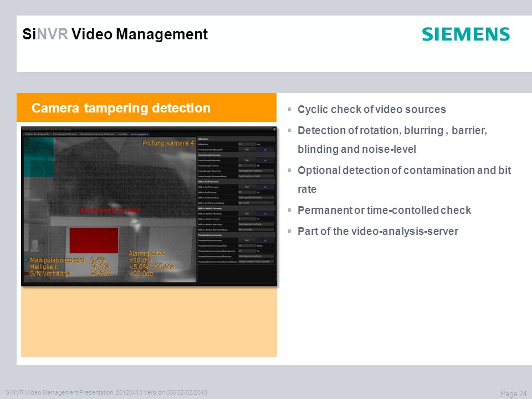This screenshot has height=399, width=532.
Task: Set Fortlaufender Bildzugriff to Ja
Action: (265, 149)
